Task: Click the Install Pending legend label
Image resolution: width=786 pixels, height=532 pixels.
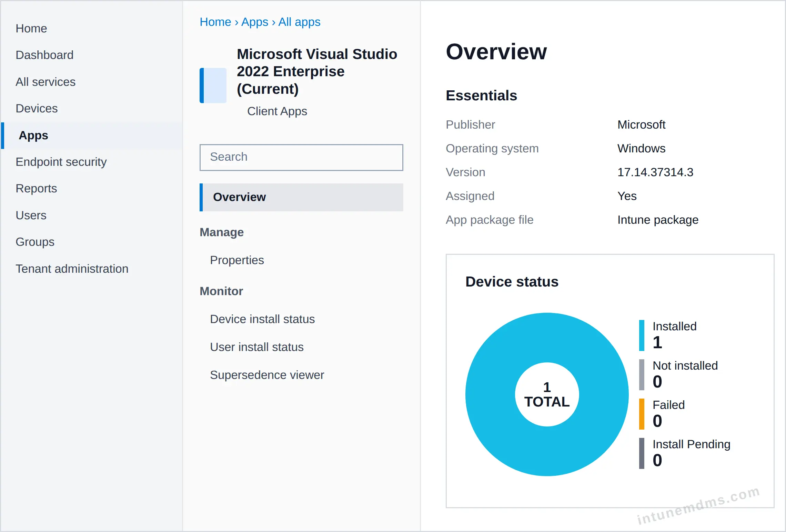Action: (692, 444)
